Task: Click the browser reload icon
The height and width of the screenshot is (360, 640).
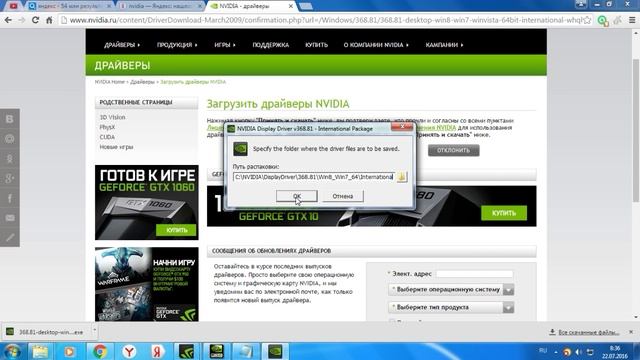Action: click(x=36, y=20)
